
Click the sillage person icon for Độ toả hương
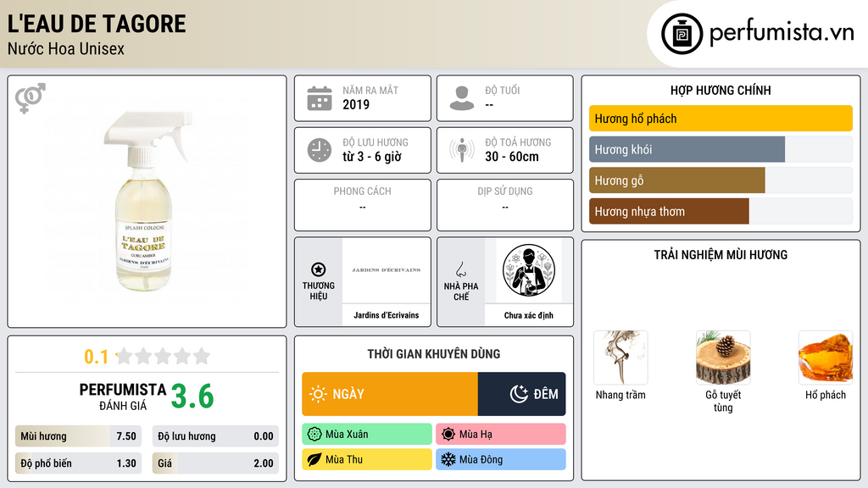click(462, 150)
